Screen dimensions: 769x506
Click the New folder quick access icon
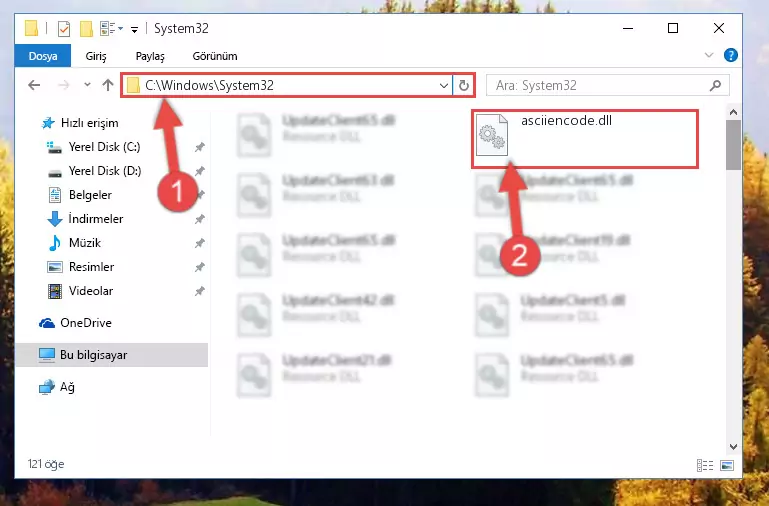click(86, 29)
